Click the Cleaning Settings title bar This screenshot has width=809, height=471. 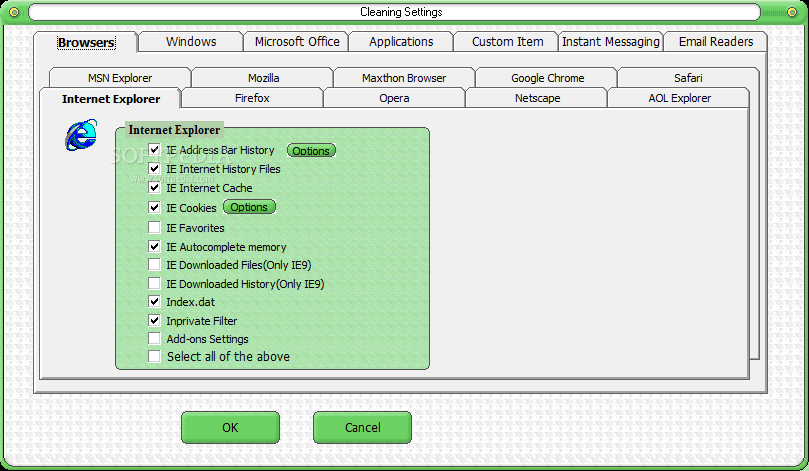tap(394, 12)
